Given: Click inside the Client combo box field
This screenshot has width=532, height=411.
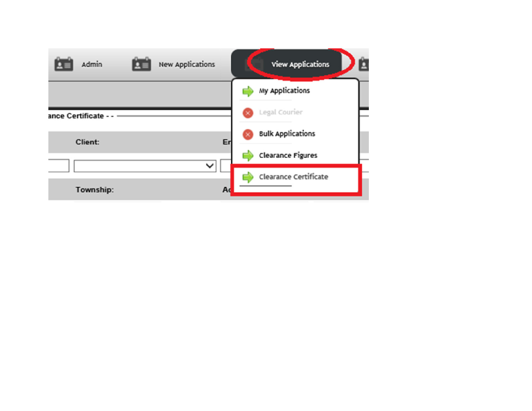Looking at the screenshot, I should click(x=145, y=166).
